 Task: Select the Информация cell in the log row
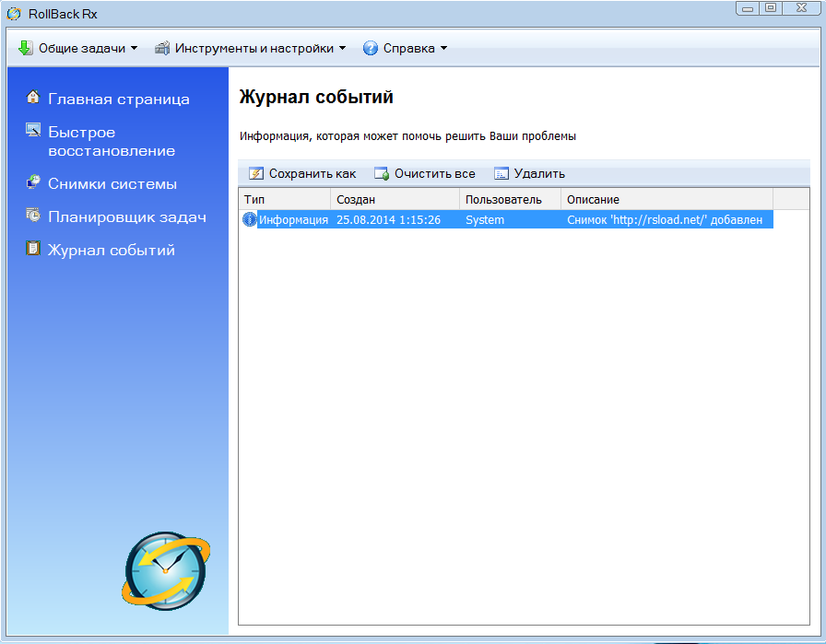pyautogui.click(x=293, y=219)
